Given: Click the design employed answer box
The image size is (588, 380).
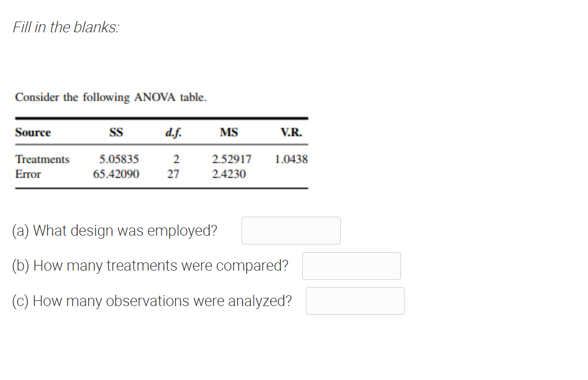Looking at the screenshot, I should (291, 231).
